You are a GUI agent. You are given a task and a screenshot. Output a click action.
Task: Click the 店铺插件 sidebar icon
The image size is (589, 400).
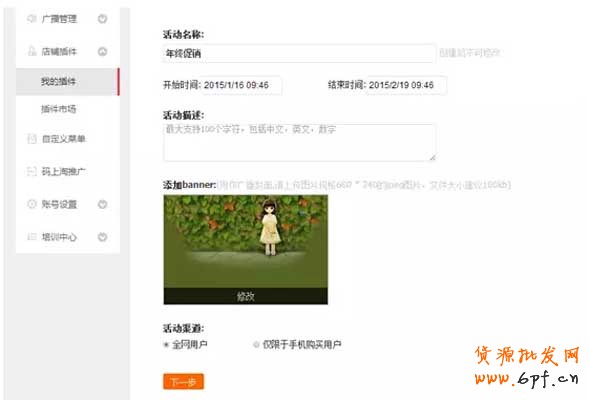tap(32, 51)
